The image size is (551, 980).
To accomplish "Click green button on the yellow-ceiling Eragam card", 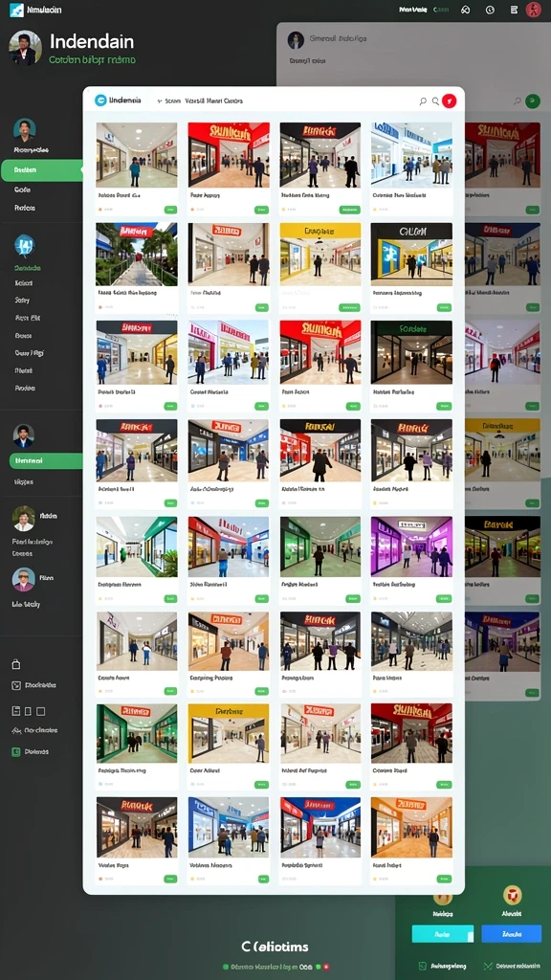I will coord(349,307).
